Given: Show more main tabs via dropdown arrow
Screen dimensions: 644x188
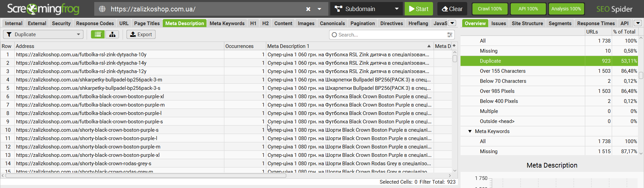Looking at the screenshot, I should pos(452,23).
